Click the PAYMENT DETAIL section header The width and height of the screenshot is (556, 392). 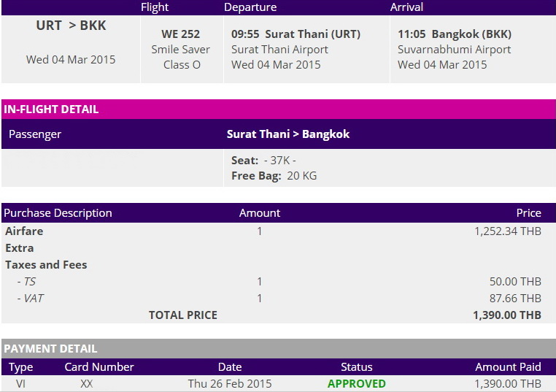pos(50,349)
